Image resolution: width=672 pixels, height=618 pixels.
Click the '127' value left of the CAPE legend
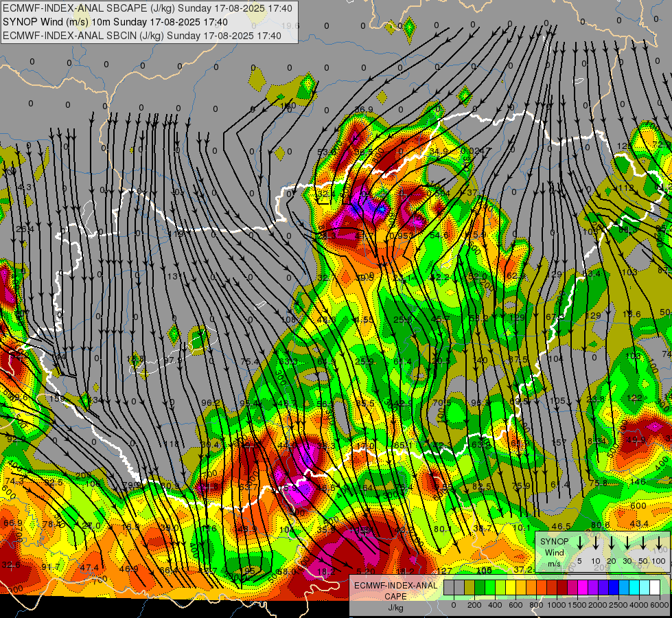coord(445,571)
